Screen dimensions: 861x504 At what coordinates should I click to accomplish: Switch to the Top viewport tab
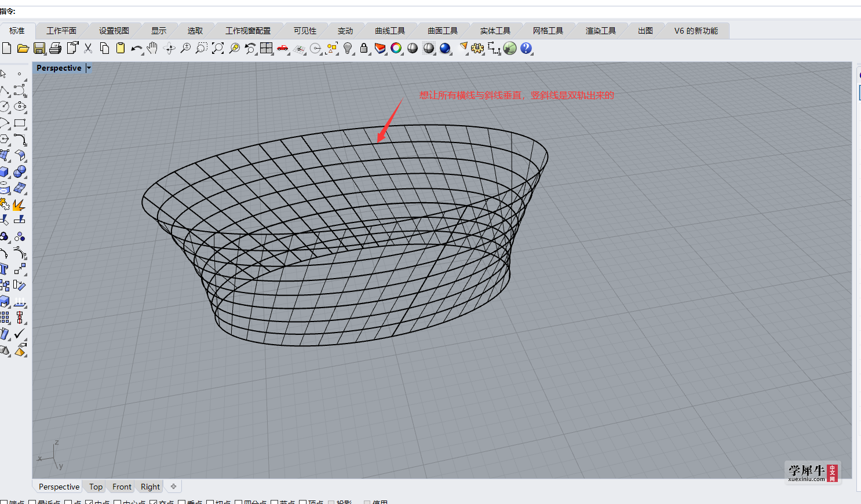[x=96, y=487]
